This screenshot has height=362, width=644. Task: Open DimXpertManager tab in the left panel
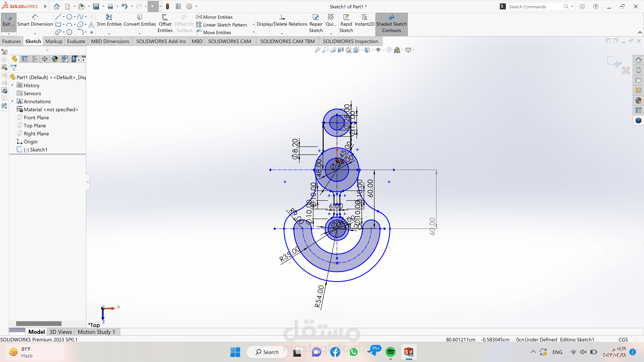click(45, 59)
